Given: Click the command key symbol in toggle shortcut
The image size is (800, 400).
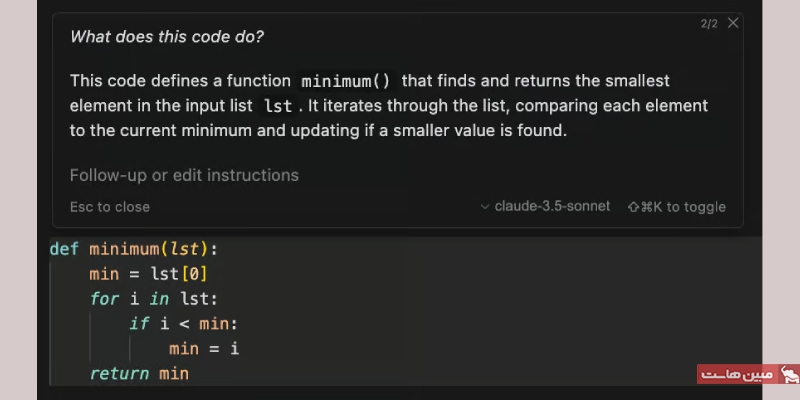Looking at the screenshot, I should point(646,207).
